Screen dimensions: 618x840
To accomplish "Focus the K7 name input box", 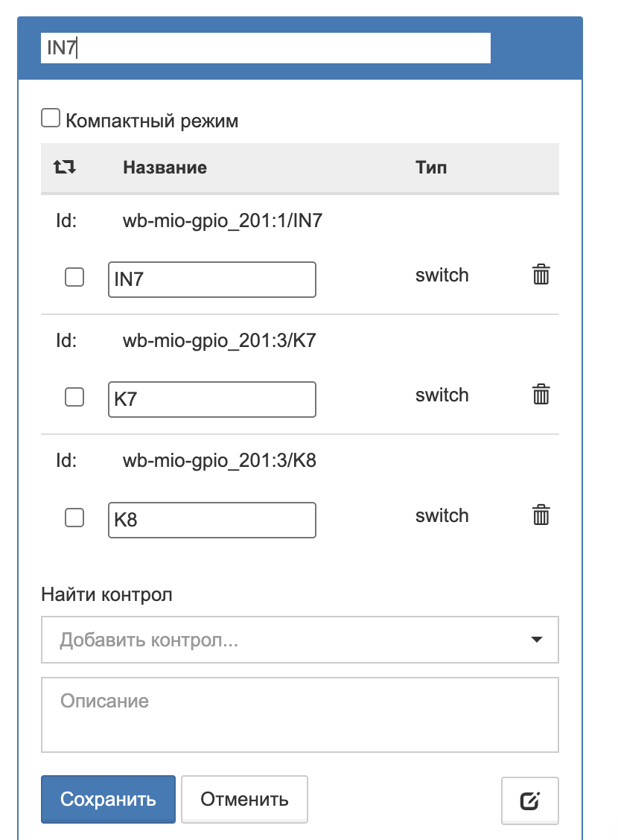I will tap(211, 400).
